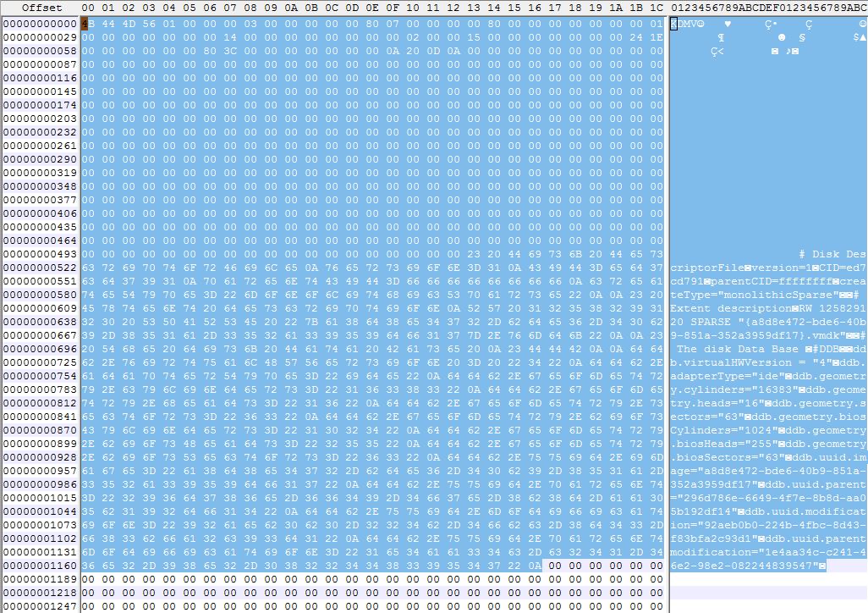This screenshot has height=613, width=868.
Task: Click ASCII text 'KDMV' in first row
Action: coord(684,24)
